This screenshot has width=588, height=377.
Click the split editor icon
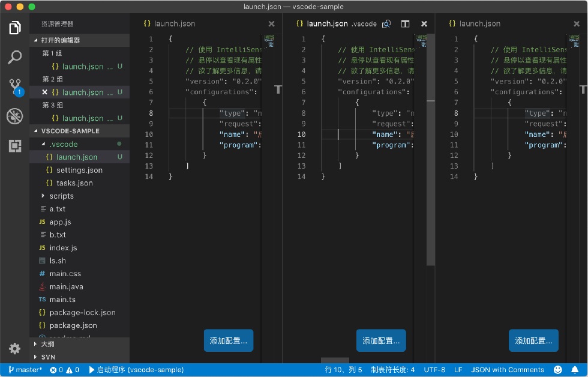pos(405,24)
